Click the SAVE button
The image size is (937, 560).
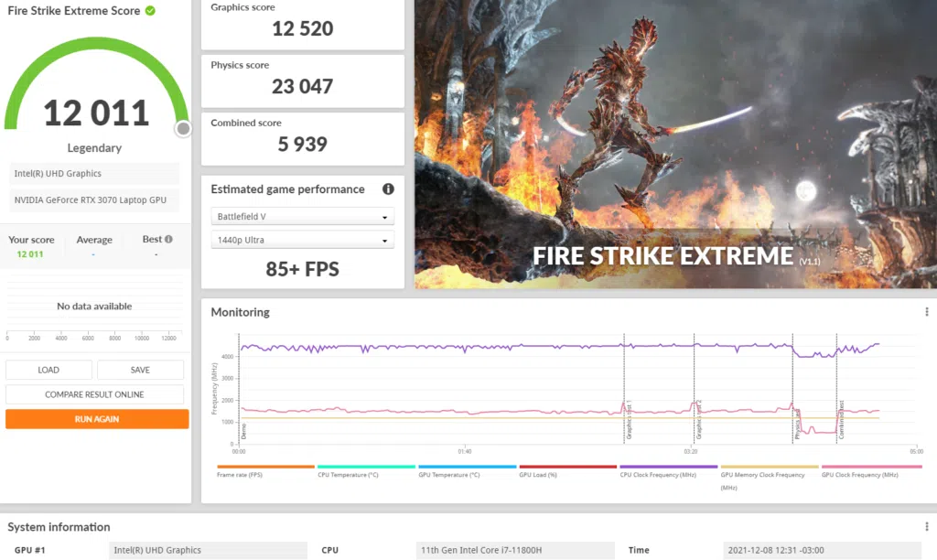(140, 369)
